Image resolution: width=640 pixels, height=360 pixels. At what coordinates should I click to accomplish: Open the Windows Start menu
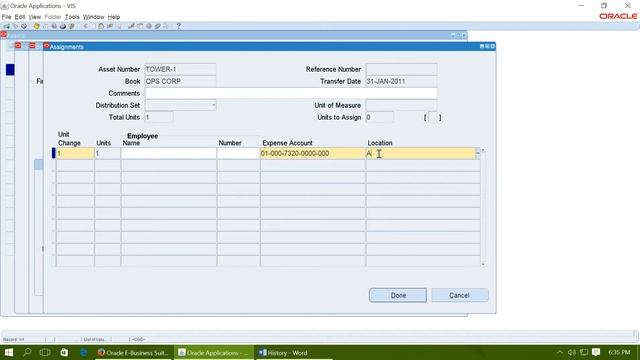(x=9, y=352)
